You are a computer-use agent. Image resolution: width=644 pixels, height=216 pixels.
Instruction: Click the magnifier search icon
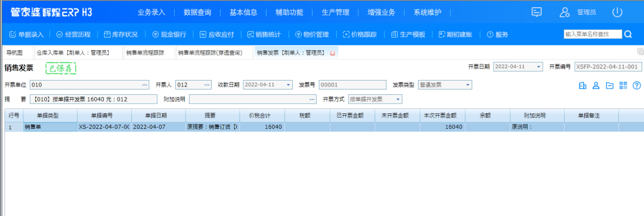(x=628, y=34)
